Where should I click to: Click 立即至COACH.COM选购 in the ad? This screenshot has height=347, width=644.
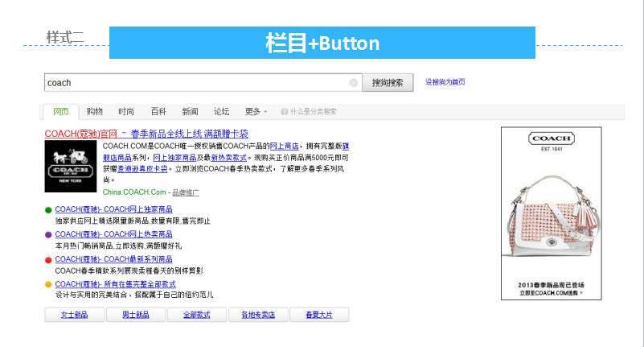(x=551, y=293)
